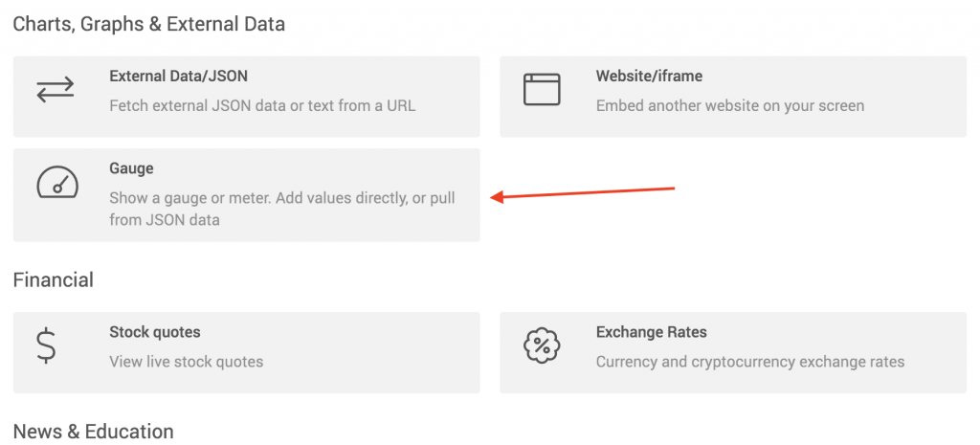The image size is (980, 445).
Task: Click the Charts, Graphs & External Data heading
Action: pyautogui.click(x=148, y=24)
